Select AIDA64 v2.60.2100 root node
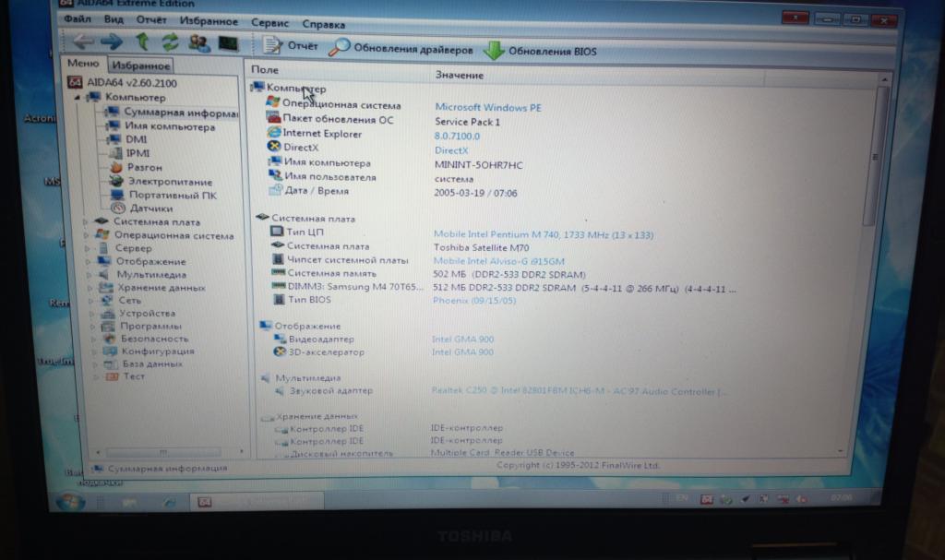The width and height of the screenshot is (945, 560). pyautogui.click(x=123, y=83)
